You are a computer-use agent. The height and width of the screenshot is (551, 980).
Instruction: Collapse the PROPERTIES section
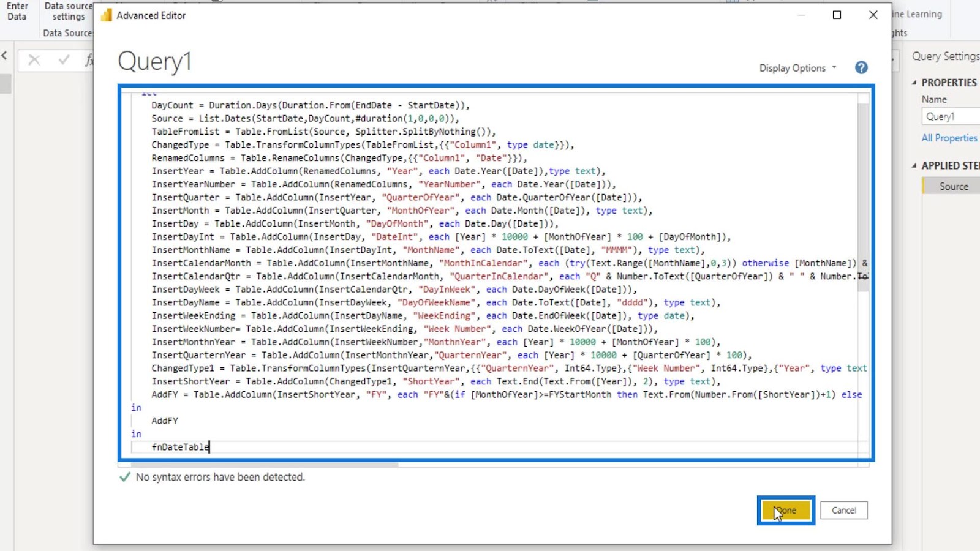(914, 83)
